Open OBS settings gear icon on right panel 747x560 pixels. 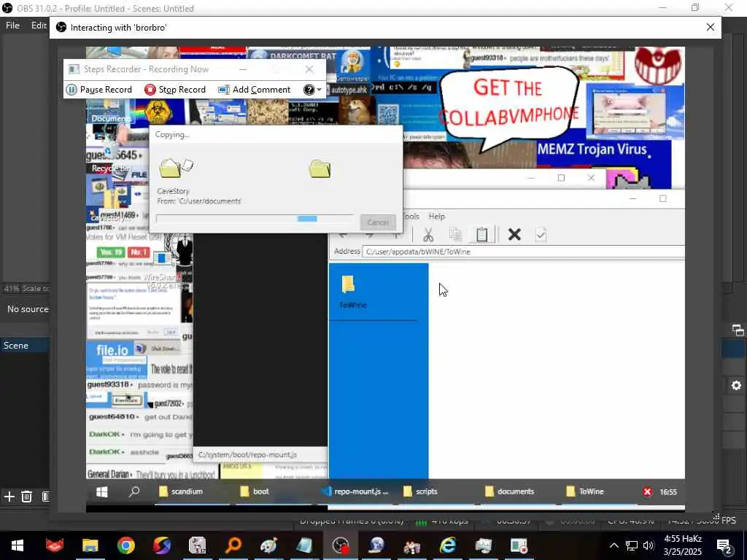click(737, 385)
